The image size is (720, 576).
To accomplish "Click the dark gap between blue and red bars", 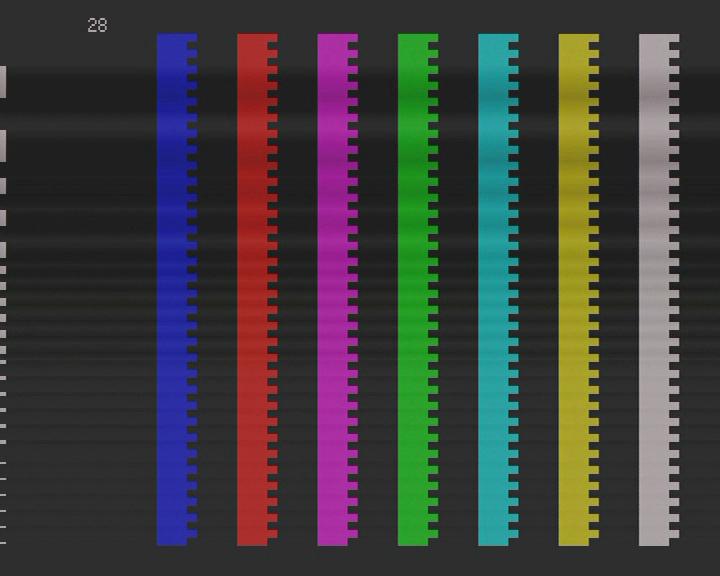I will 217,290.
